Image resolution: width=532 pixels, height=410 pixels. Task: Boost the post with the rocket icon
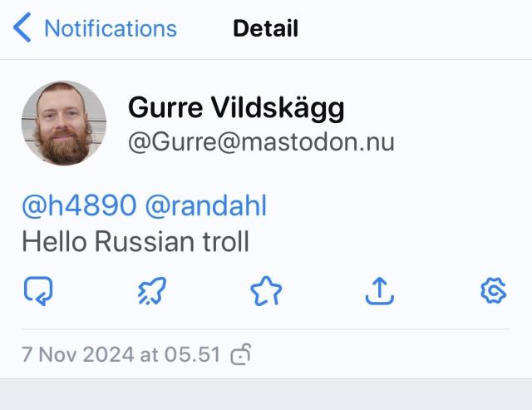[152, 291]
